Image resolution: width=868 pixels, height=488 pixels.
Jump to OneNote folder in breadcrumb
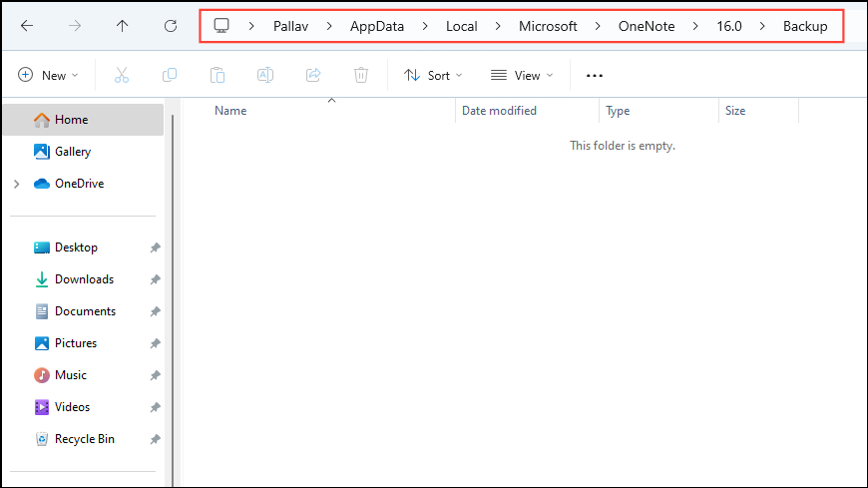[x=647, y=26]
